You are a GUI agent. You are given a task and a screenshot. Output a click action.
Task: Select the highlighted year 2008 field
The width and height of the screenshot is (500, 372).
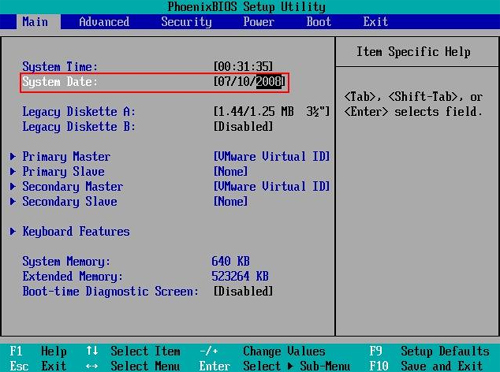tap(269, 82)
